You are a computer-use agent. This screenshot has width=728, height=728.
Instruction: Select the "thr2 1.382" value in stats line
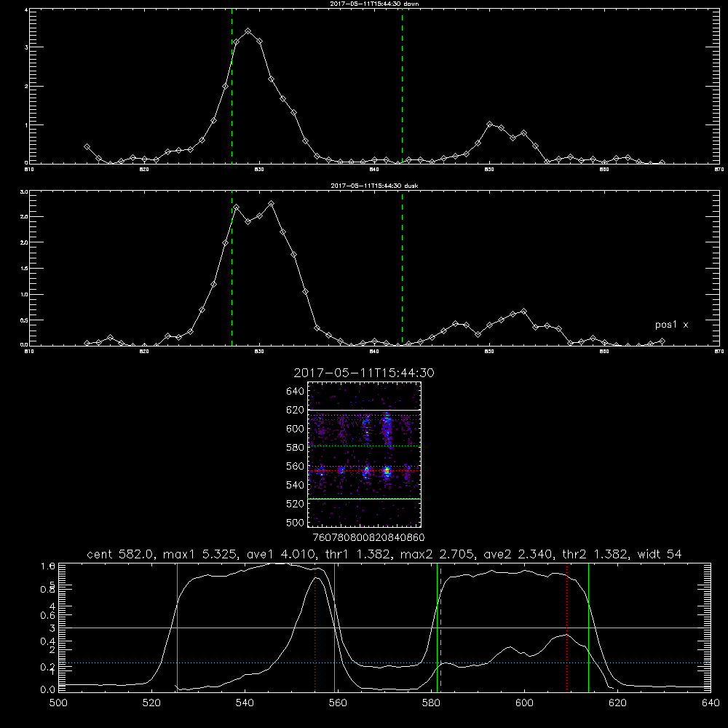click(x=596, y=554)
